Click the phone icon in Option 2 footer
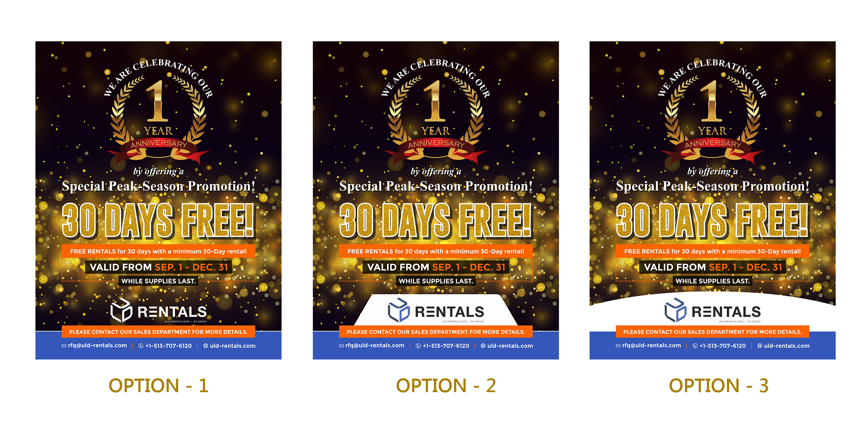 [x=418, y=346]
